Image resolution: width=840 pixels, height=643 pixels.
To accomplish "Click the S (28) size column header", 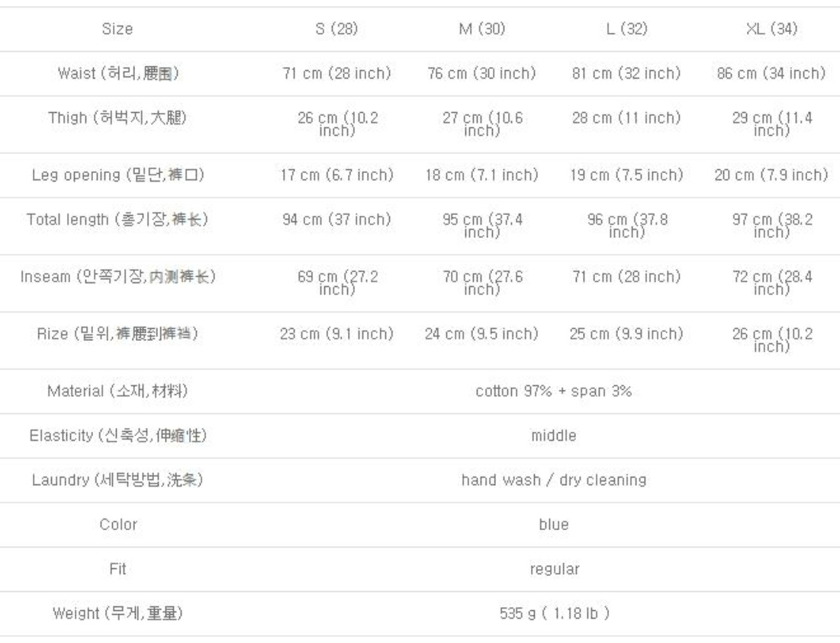I will 336,29.
